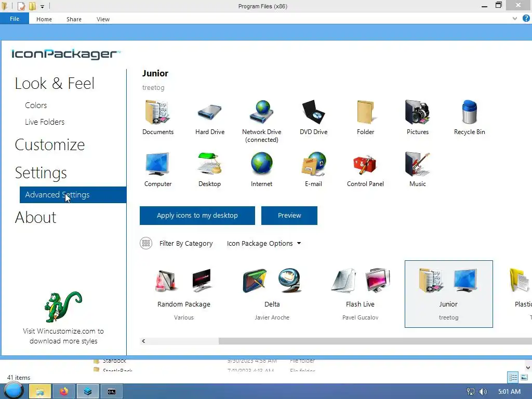Click the Filter By Category grid icon

pos(146,243)
